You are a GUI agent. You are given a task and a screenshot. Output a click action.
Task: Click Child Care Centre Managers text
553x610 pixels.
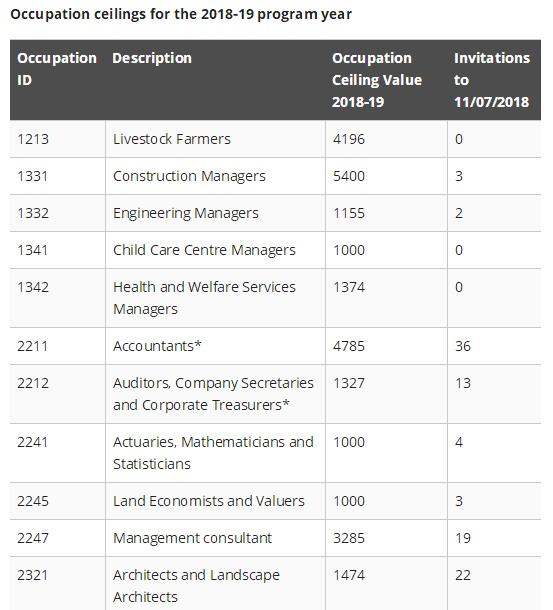click(x=204, y=250)
